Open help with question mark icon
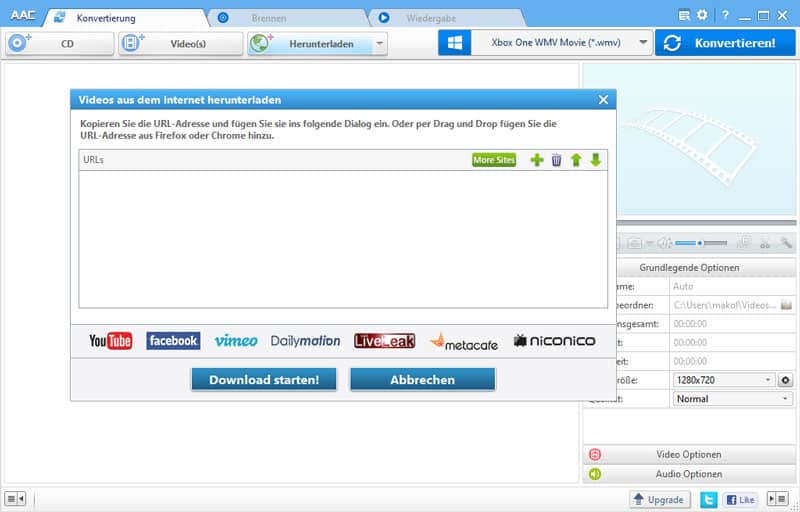The width and height of the screenshot is (800, 512). [x=725, y=15]
